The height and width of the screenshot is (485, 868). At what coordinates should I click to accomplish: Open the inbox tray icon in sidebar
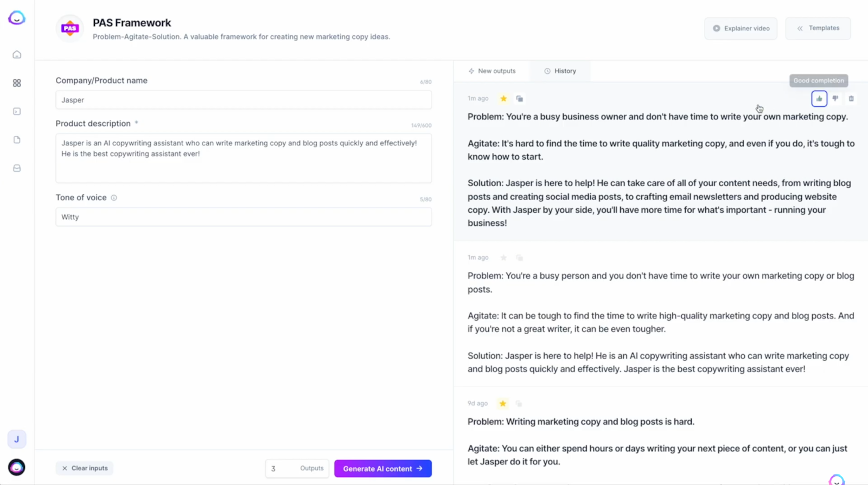tap(17, 168)
